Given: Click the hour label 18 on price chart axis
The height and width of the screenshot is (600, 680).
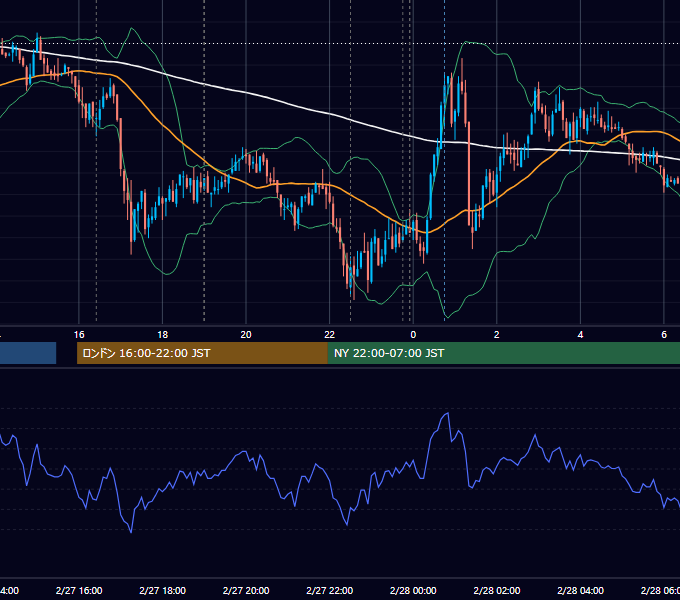Looking at the screenshot, I should point(163,335).
